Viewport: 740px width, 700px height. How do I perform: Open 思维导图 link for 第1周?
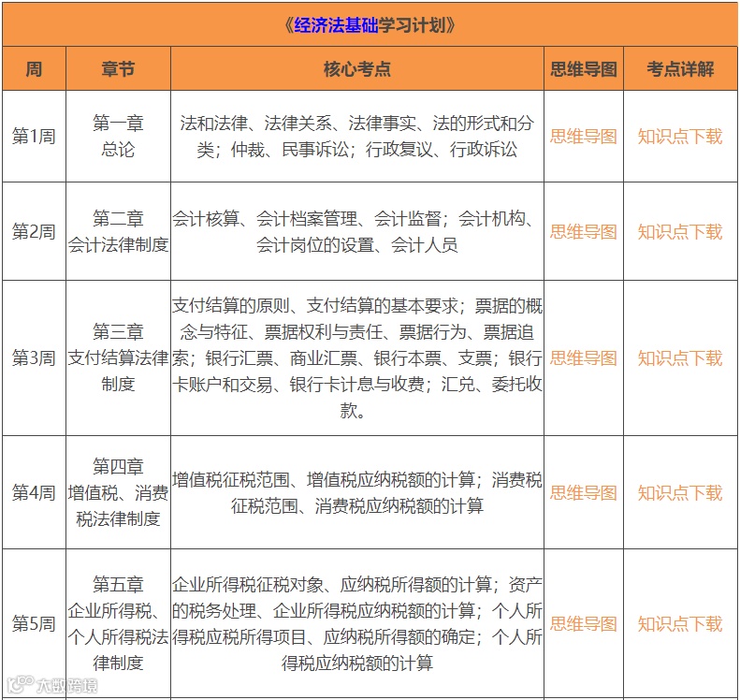pyautogui.click(x=584, y=137)
